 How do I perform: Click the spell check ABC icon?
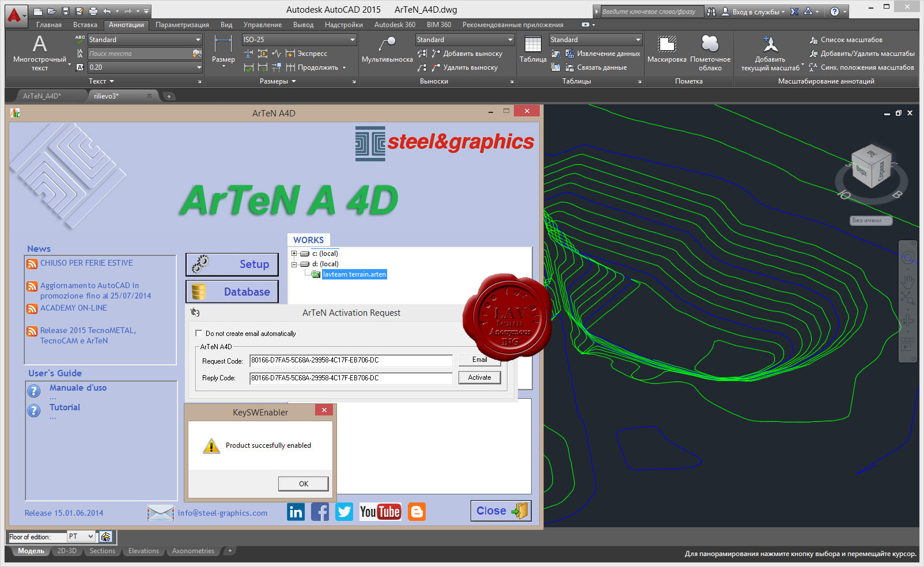click(x=80, y=39)
